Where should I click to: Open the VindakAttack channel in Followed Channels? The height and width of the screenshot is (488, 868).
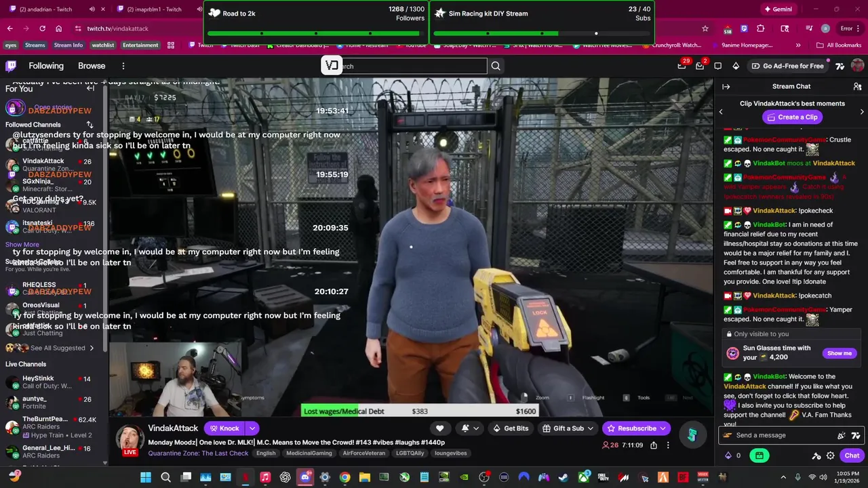52,165
